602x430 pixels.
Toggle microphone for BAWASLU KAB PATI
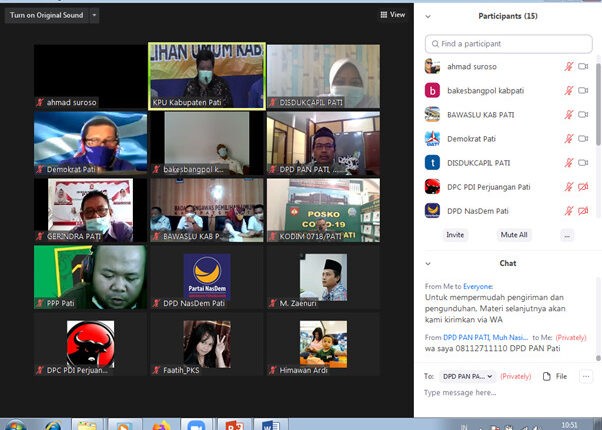[x=569, y=114]
